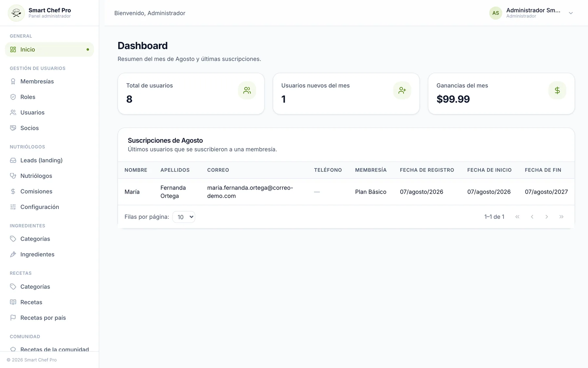Image resolution: width=588 pixels, height=368 pixels.
Task: Click the tag icon under Ingredientes section
Action: tap(13, 239)
